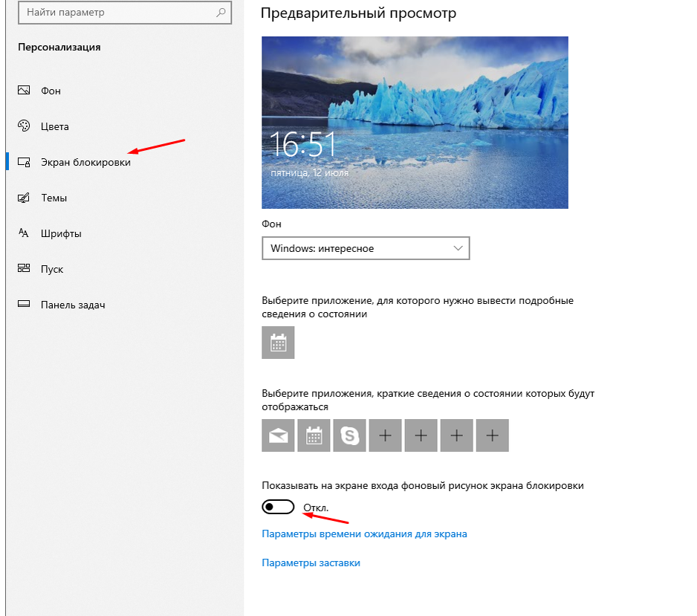This screenshot has width=697, height=616.
Task: Click the Персонализация heading
Action: (x=59, y=47)
